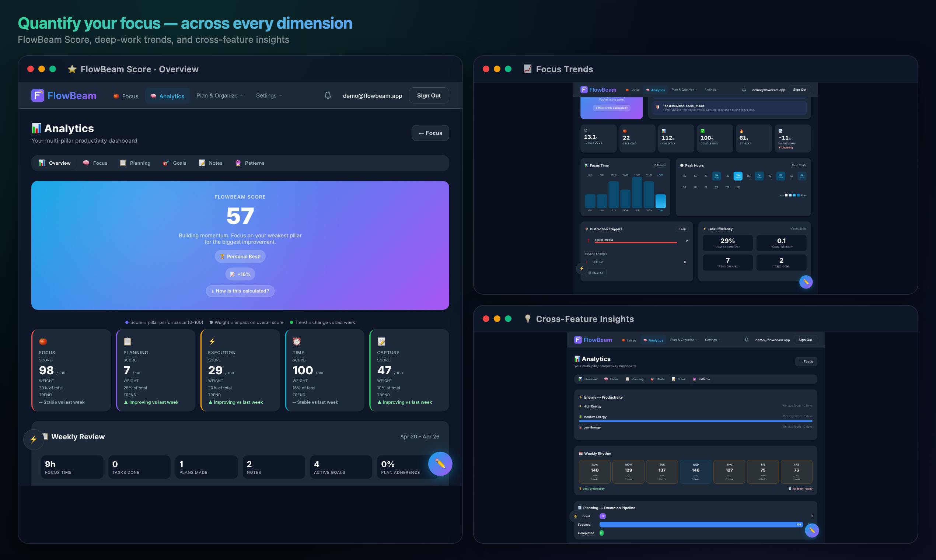The image size is (936, 560).
Task: Click the pencil floating button in Focus Trends
Action: 806,282
